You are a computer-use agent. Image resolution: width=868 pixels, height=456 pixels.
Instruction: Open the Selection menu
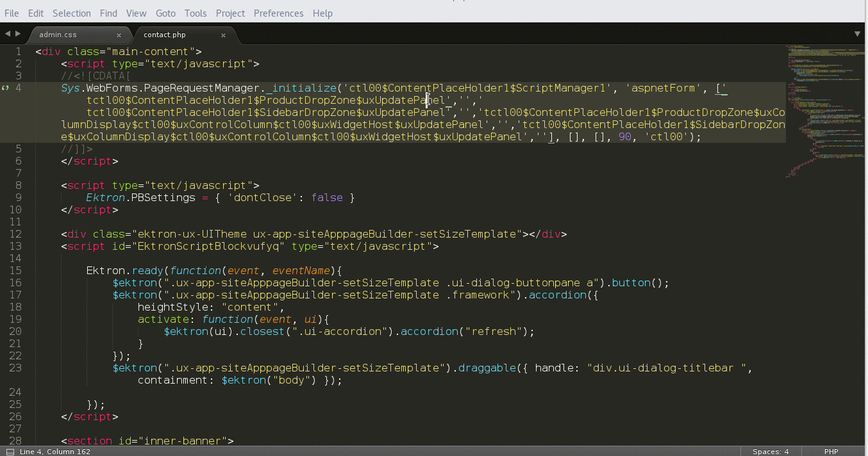[x=72, y=13]
